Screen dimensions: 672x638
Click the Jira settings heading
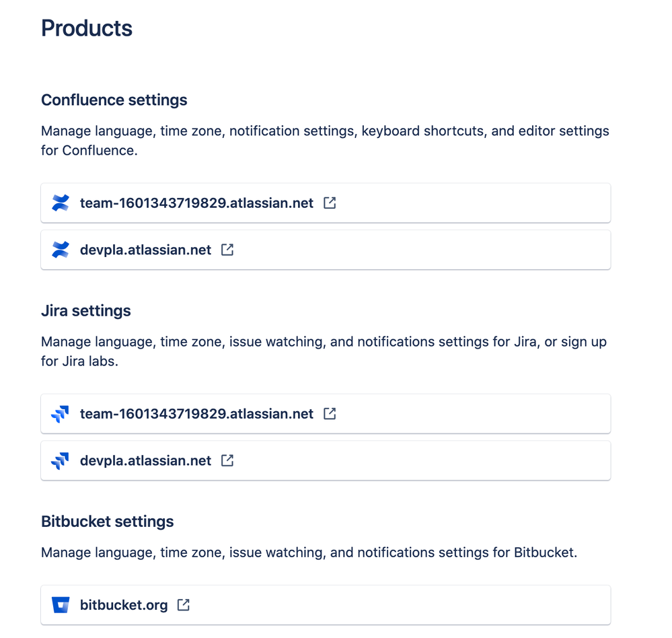(85, 310)
